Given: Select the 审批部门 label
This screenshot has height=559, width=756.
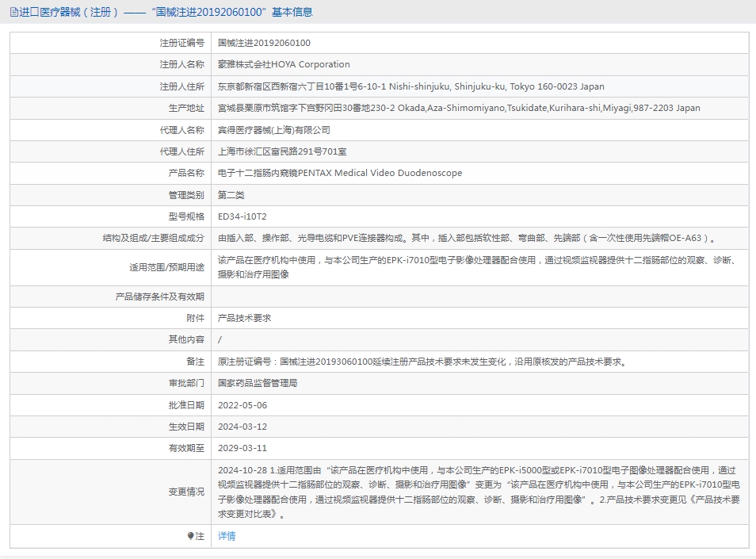Looking at the screenshot, I should coord(186,384).
